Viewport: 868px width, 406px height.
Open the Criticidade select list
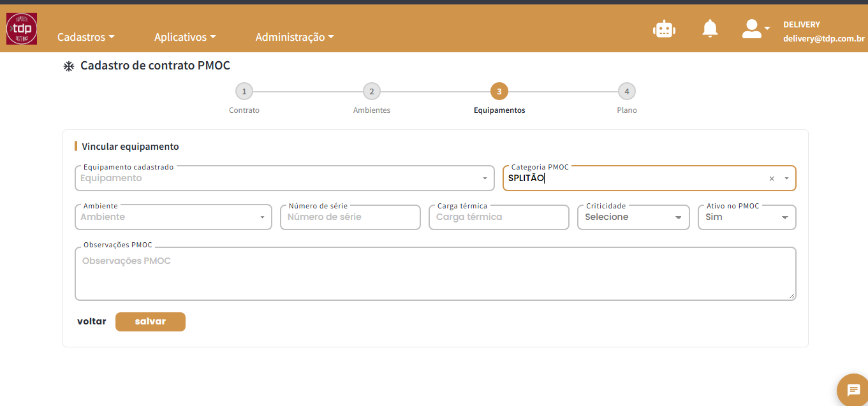pos(633,217)
